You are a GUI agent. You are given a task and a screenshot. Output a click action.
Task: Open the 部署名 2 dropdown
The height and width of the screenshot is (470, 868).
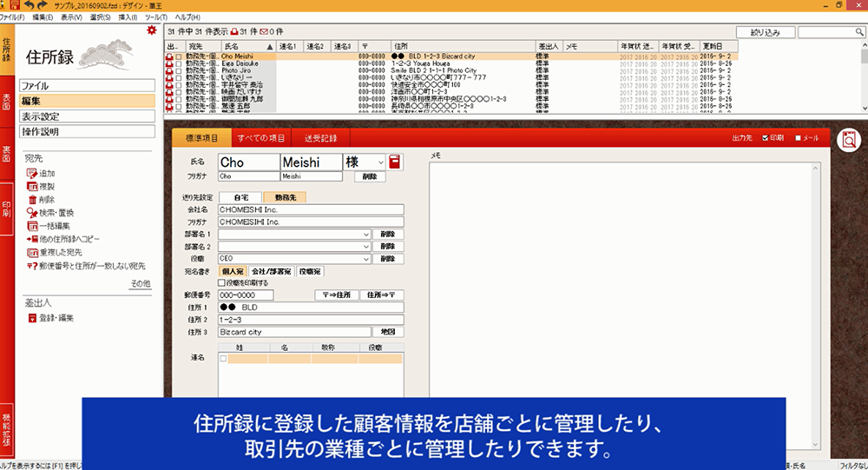366,247
